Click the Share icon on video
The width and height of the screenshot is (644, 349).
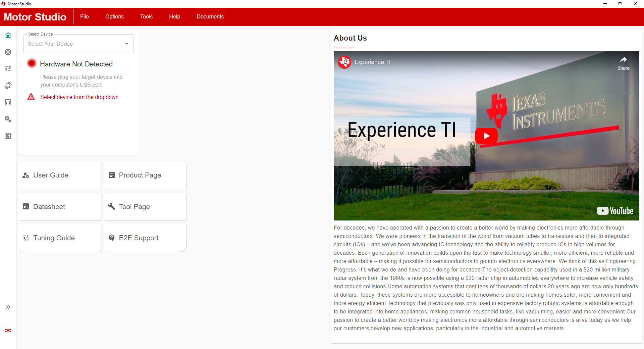click(x=623, y=63)
